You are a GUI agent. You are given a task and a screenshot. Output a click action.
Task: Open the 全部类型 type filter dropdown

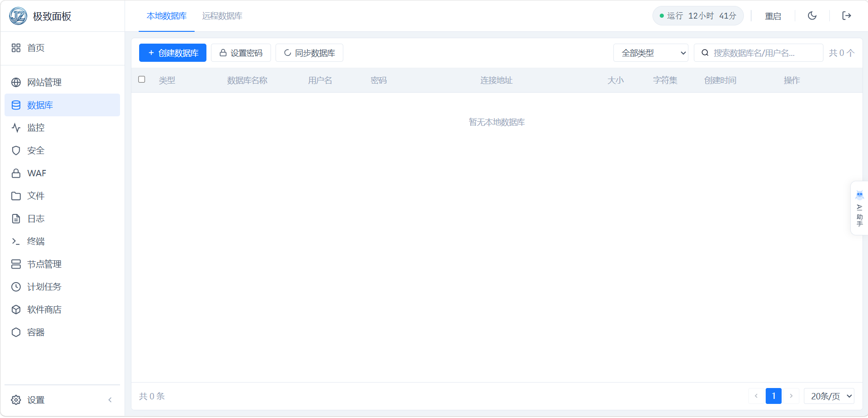651,53
